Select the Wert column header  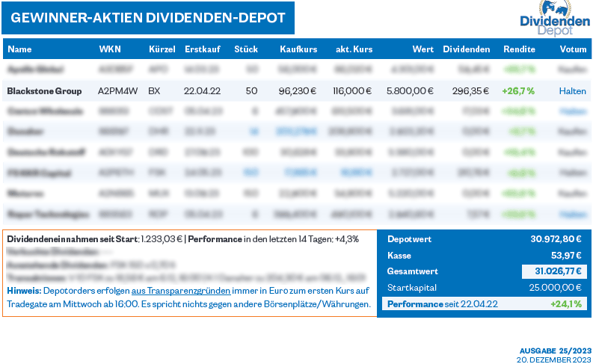click(423, 49)
